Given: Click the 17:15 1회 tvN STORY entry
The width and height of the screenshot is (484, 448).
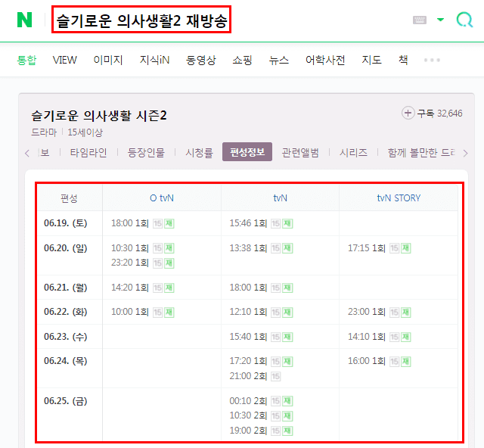Looking at the screenshot, I should (x=367, y=247).
